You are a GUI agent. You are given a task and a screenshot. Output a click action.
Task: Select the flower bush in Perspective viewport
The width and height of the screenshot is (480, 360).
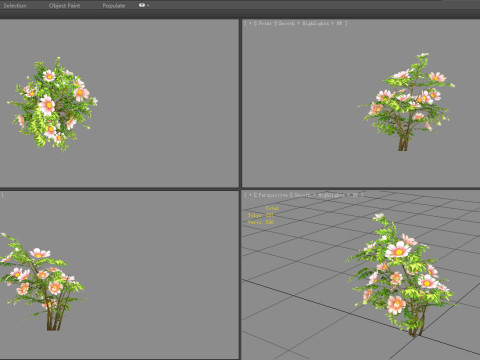tap(400, 275)
